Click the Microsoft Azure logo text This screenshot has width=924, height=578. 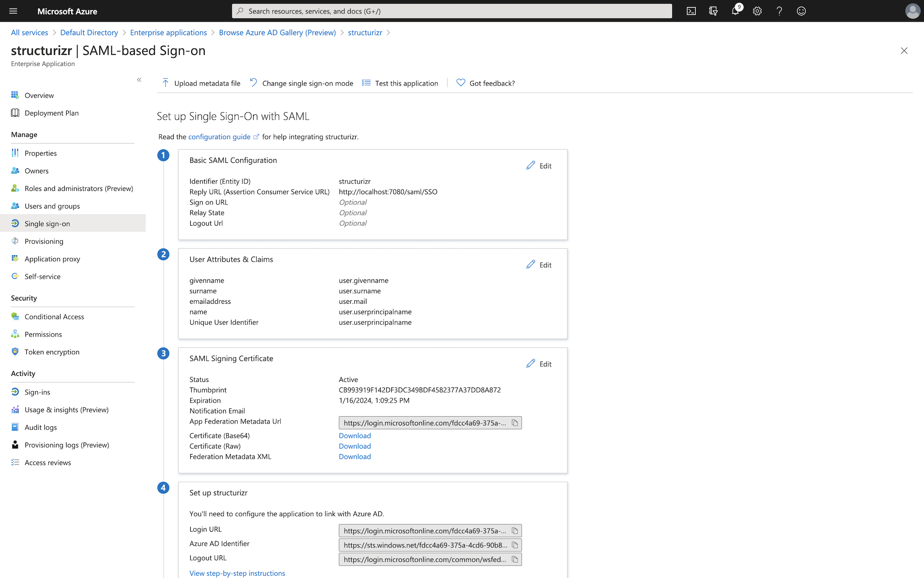tap(67, 11)
